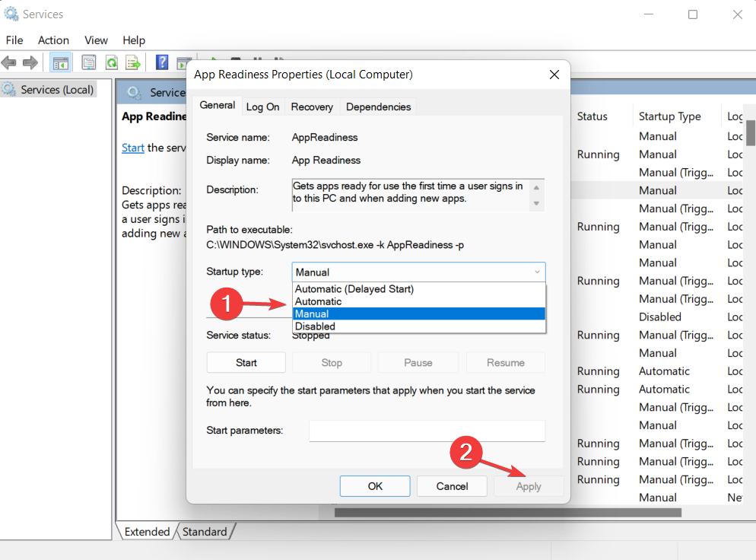Image resolution: width=756 pixels, height=560 pixels.
Task: Switch to the Log On tab
Action: [262, 107]
